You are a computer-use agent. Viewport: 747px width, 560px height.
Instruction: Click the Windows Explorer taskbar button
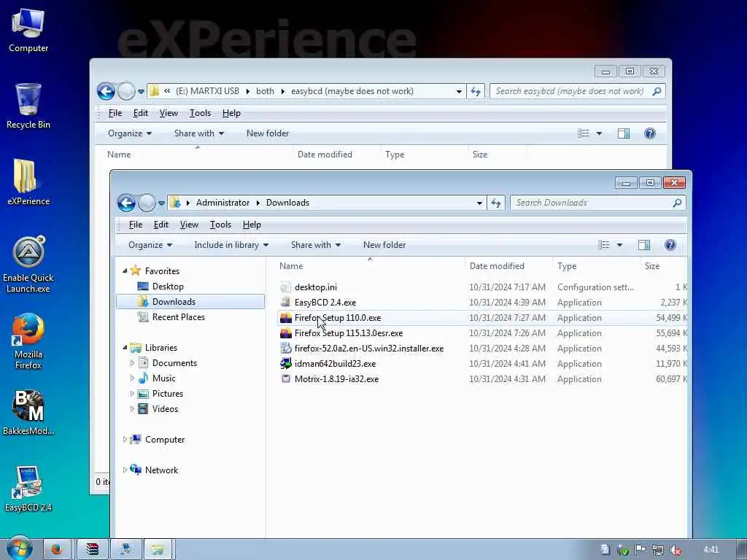[x=158, y=550]
